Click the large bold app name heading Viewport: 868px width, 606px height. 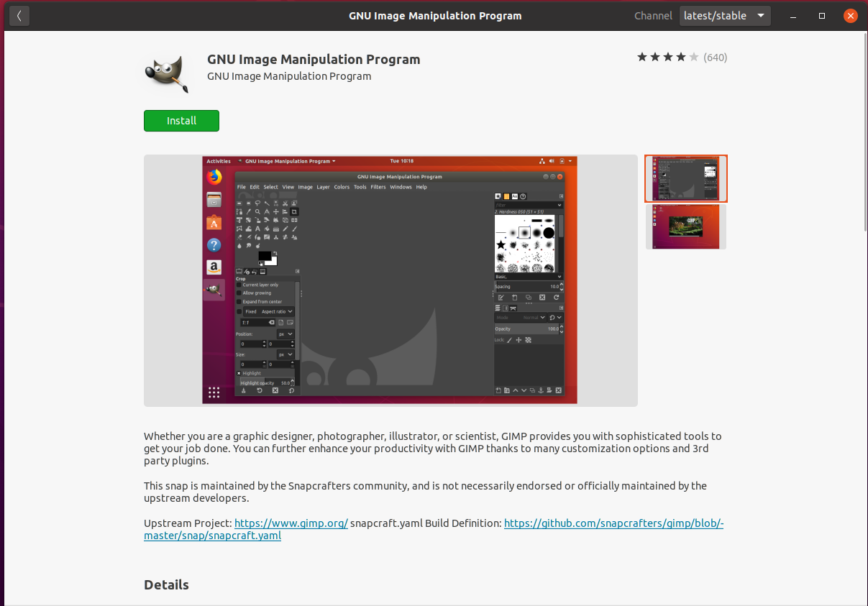pyautogui.click(x=314, y=59)
